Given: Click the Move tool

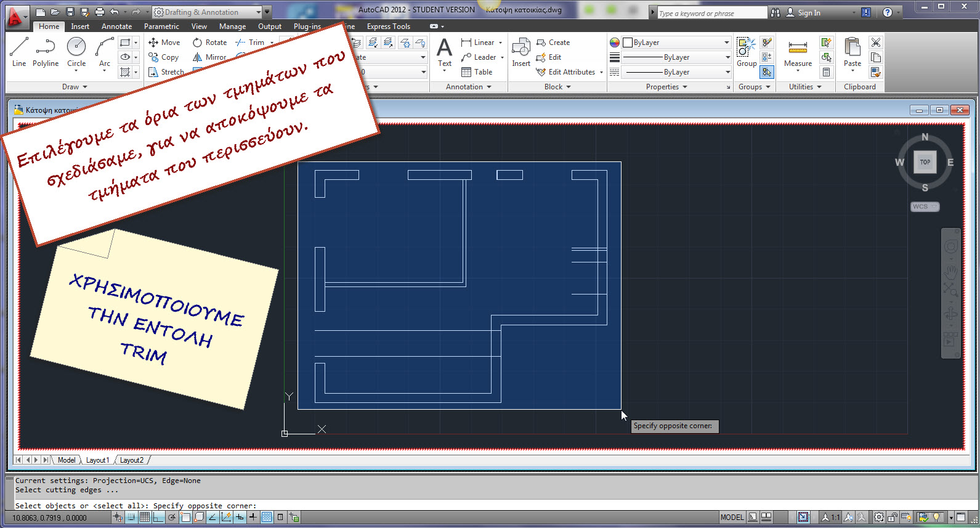Looking at the screenshot, I should [x=164, y=43].
